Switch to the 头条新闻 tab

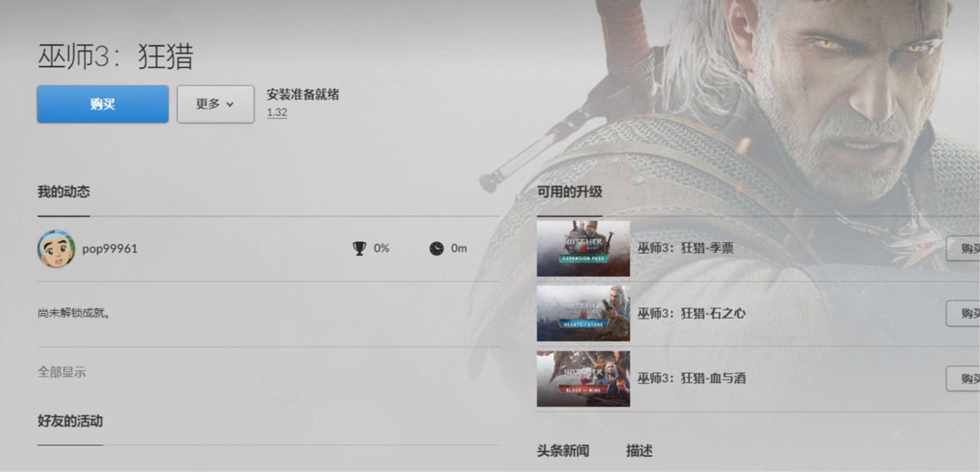coord(563,451)
